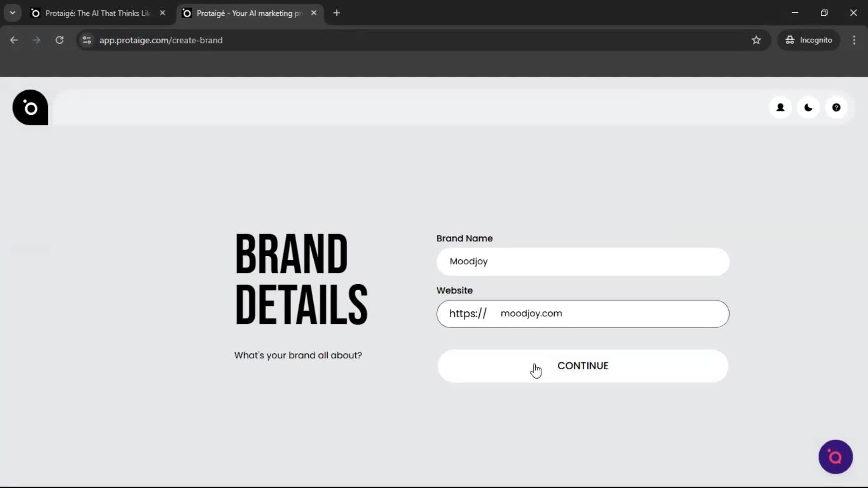
Task: Open the tab search dropdown chevron
Action: [x=12, y=13]
